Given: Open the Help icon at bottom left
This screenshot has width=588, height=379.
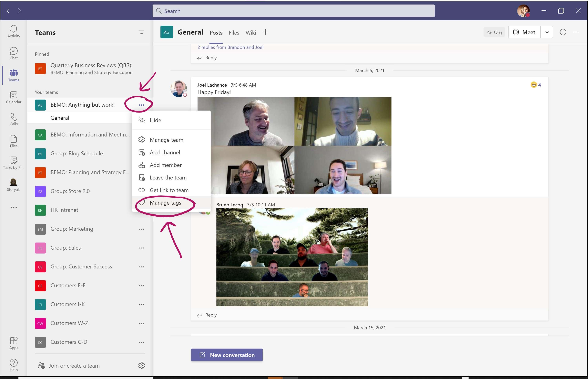Looking at the screenshot, I should (x=14, y=365).
